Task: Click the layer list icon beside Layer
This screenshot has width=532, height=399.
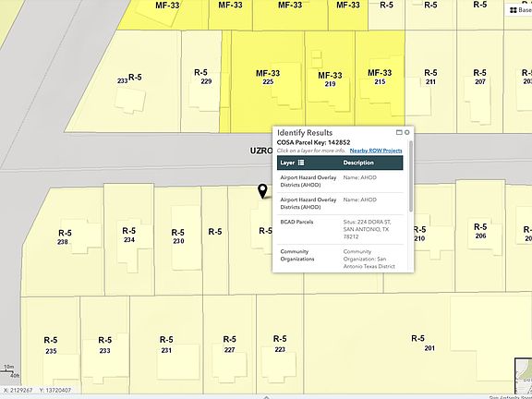Action: coord(301,163)
